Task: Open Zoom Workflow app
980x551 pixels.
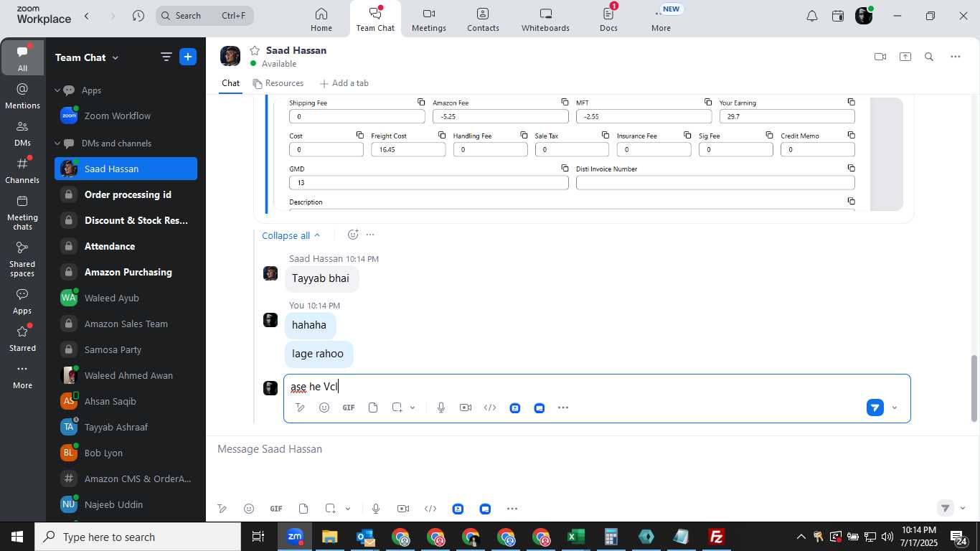Action: click(126, 116)
